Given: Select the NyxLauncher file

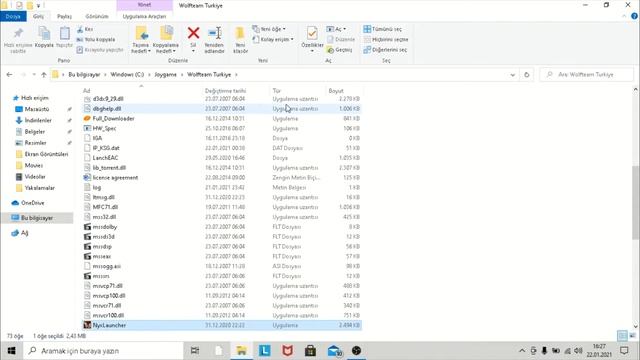Looking at the screenshot, I should (x=222, y=325).
